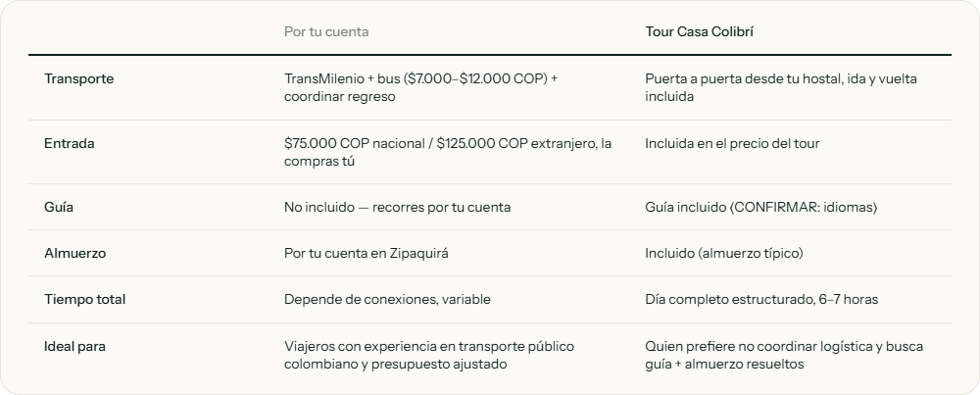
Task: Select 'Día completo estructurado, 6–7 horas' cell
Action: point(761,299)
